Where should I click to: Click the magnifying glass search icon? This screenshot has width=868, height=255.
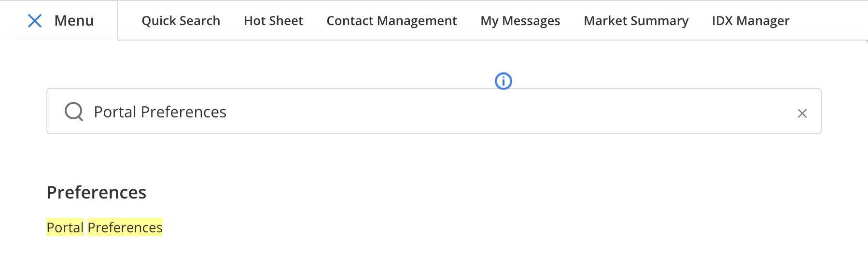(x=74, y=112)
